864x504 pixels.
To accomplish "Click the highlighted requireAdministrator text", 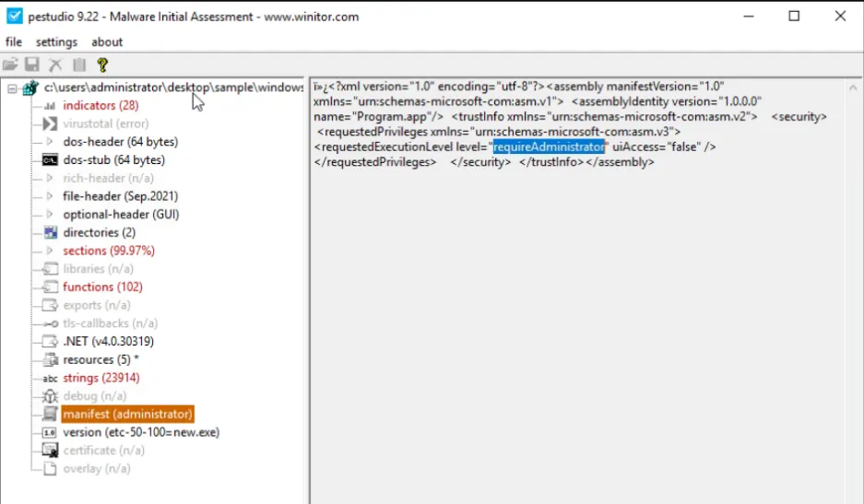I will tap(549, 147).
